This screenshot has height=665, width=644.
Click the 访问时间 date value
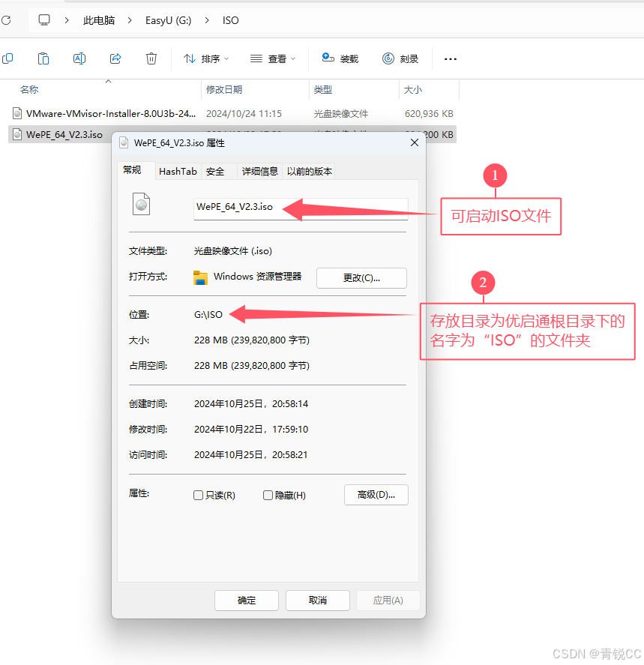pyautogui.click(x=250, y=454)
